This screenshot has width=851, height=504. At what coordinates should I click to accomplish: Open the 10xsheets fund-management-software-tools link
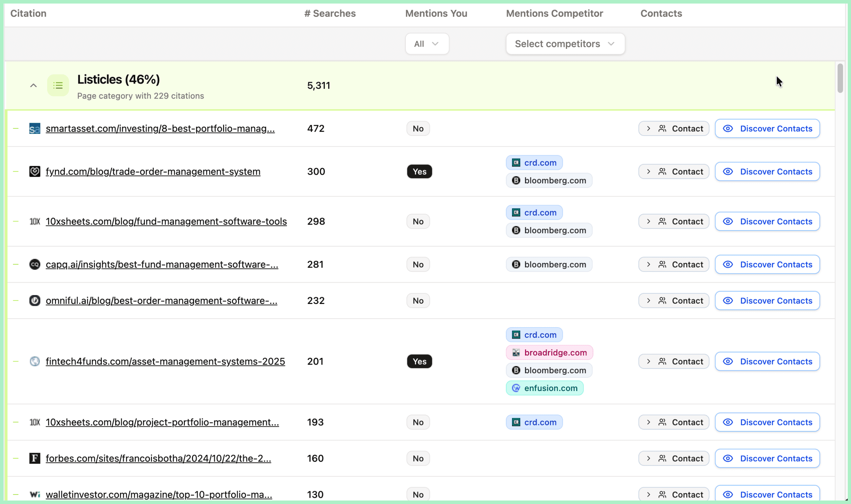click(166, 221)
